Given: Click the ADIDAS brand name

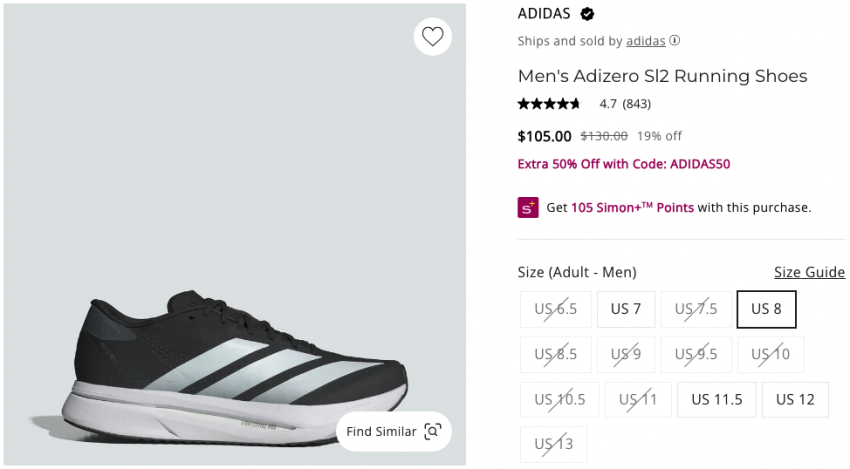Looking at the screenshot, I should click(x=544, y=14).
